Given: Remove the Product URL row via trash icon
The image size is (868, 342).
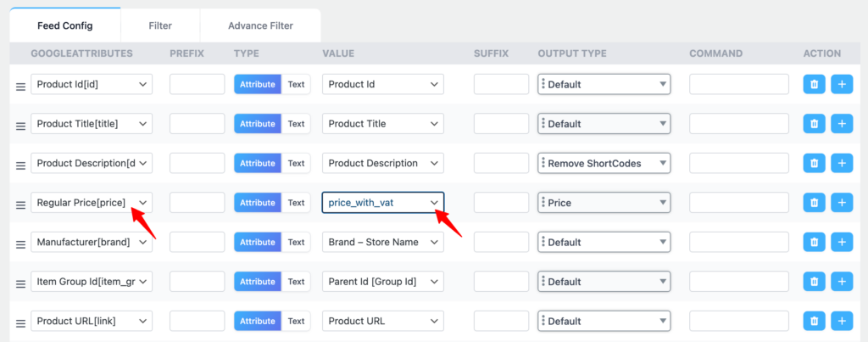Looking at the screenshot, I should (814, 321).
